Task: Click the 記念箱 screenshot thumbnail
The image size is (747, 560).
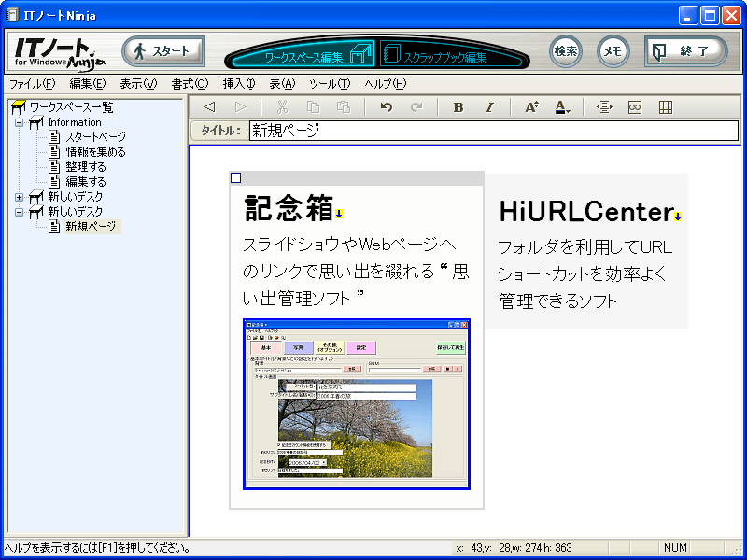Action: (x=357, y=404)
